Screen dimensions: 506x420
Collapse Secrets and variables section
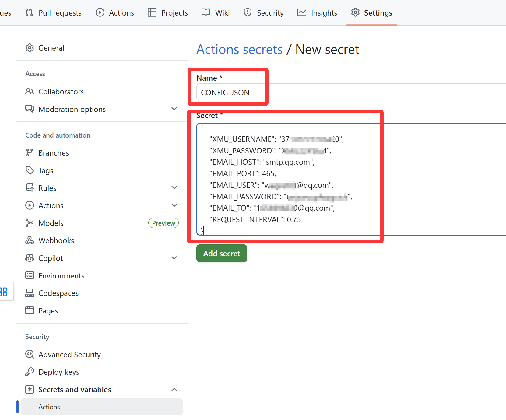pyautogui.click(x=174, y=390)
